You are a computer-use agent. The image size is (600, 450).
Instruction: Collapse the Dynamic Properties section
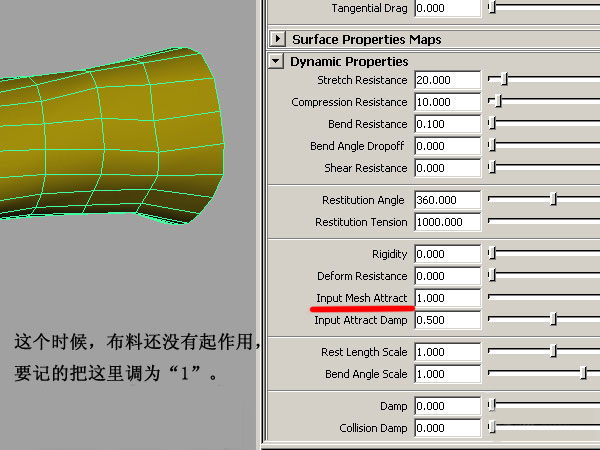point(276,61)
